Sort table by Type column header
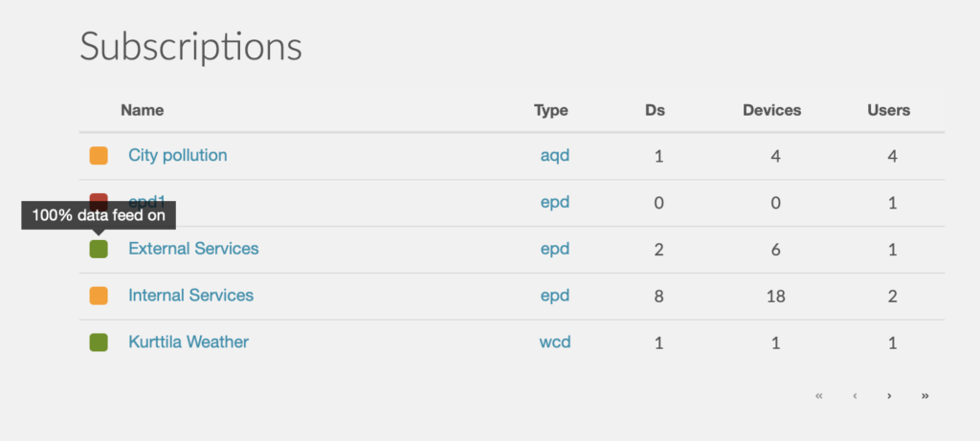The height and width of the screenshot is (441, 980). pyautogui.click(x=550, y=111)
